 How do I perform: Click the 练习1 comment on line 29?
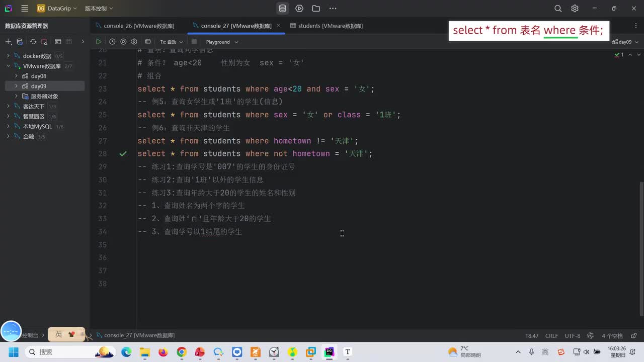216,167
